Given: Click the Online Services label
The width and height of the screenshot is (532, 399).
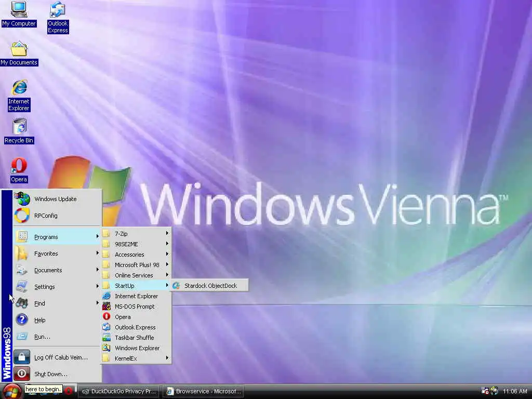Looking at the screenshot, I should click(x=134, y=275).
